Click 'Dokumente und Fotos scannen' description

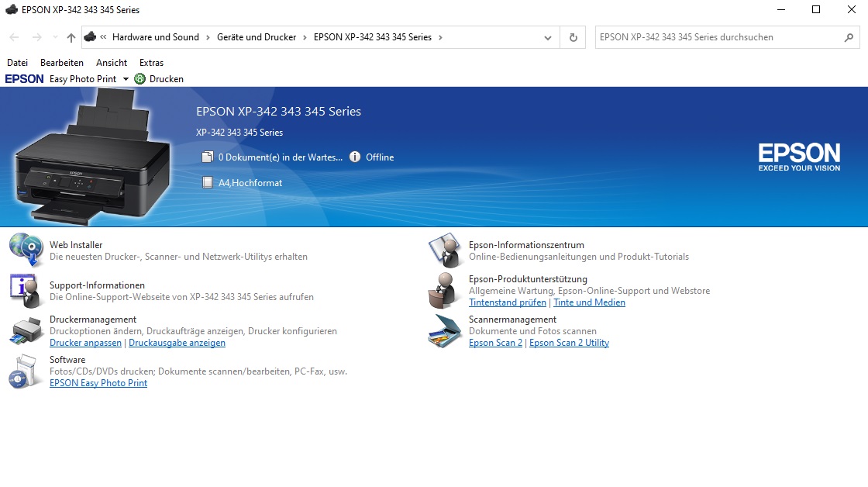(532, 331)
